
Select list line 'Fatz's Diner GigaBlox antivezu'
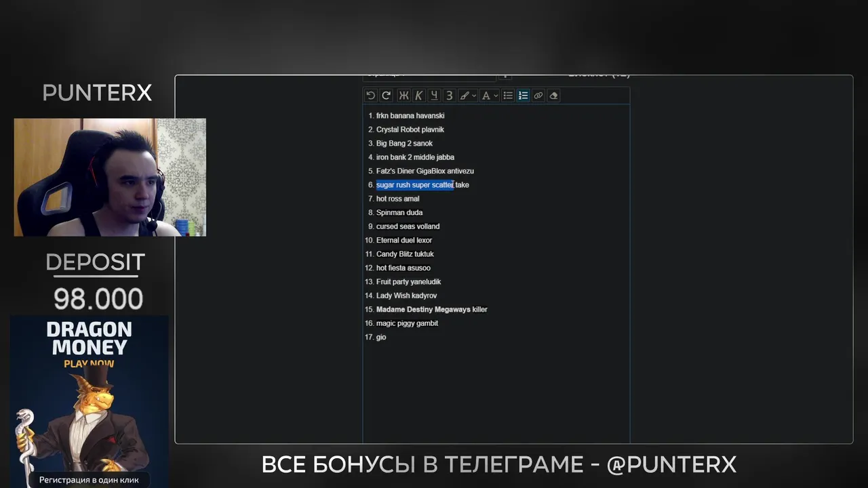(425, 171)
